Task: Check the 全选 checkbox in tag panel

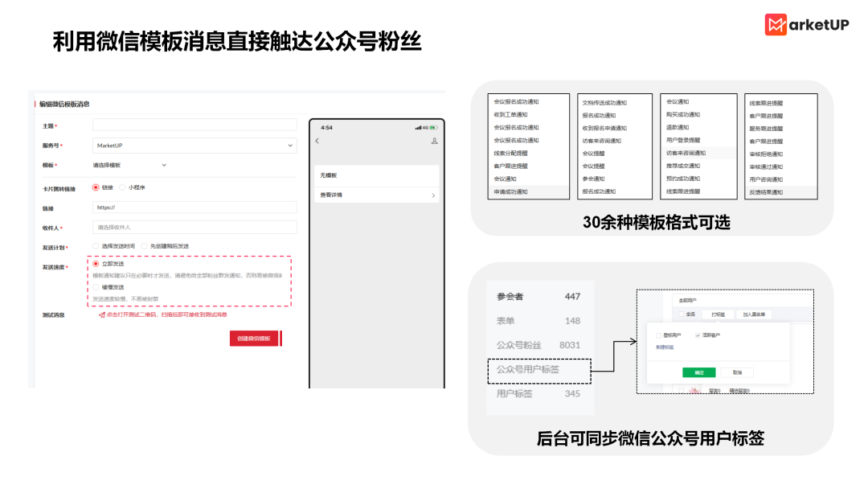Action: (x=682, y=313)
